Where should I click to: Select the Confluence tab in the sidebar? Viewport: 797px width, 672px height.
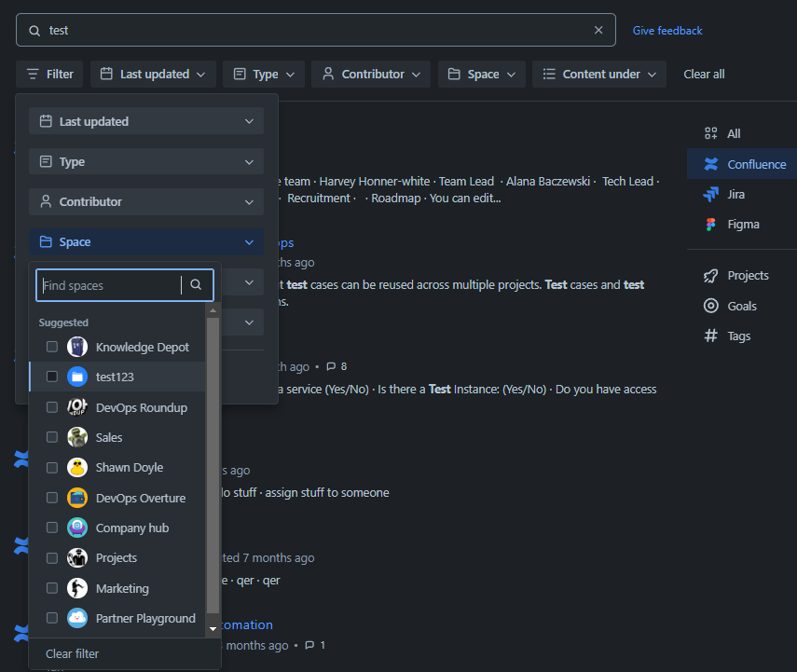point(742,164)
